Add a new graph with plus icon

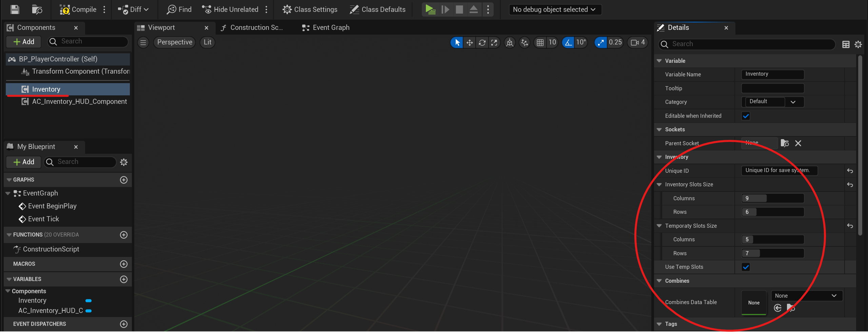click(x=124, y=180)
